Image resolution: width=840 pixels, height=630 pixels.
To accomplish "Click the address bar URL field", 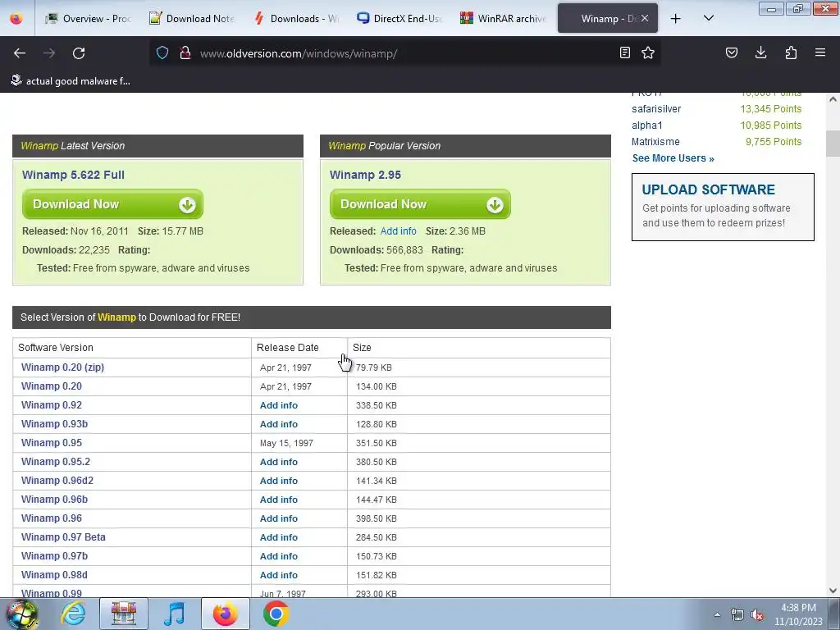I will 404,53.
